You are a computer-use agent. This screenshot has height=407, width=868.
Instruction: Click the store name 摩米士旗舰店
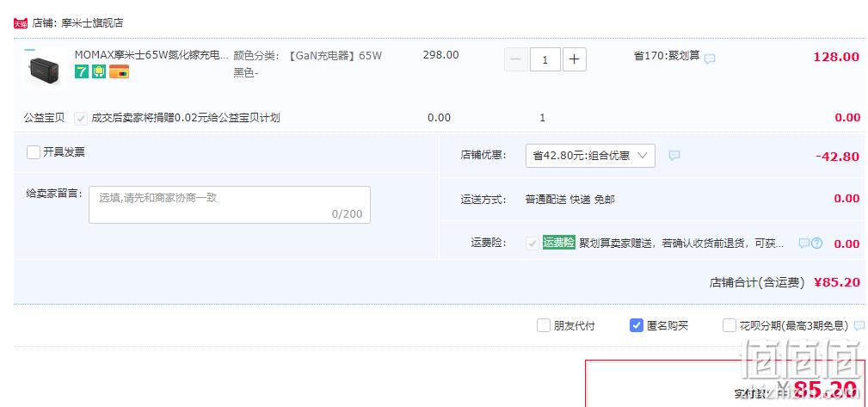point(92,23)
